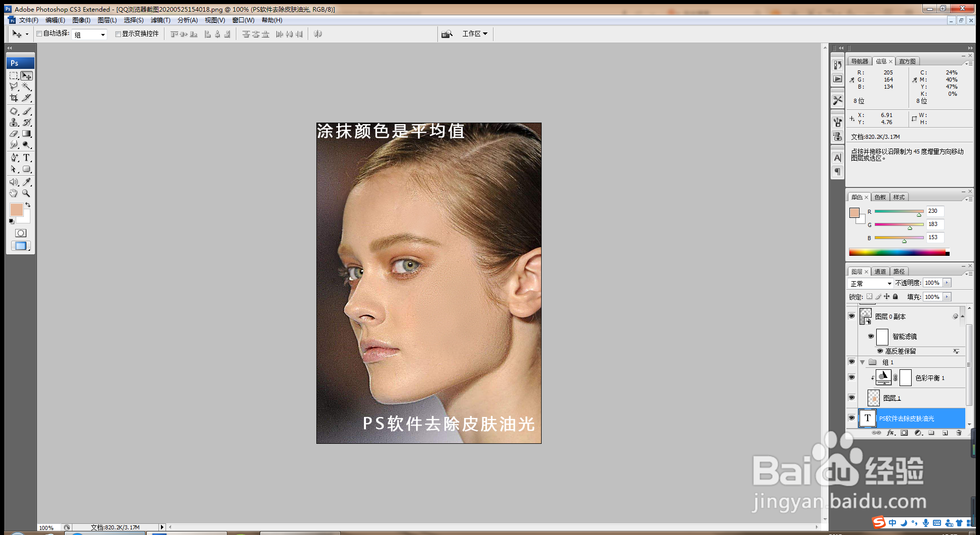Hide the 高反差保留 filter effect

click(880, 351)
